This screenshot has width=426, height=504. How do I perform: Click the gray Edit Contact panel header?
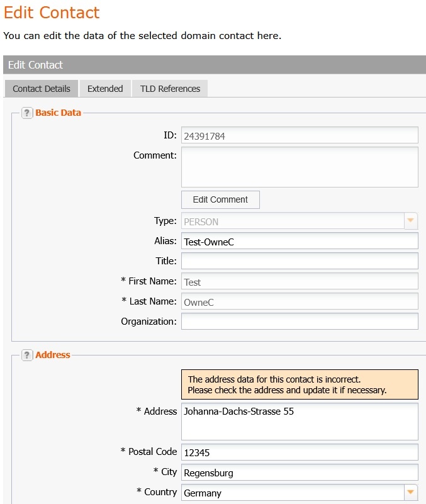215,65
